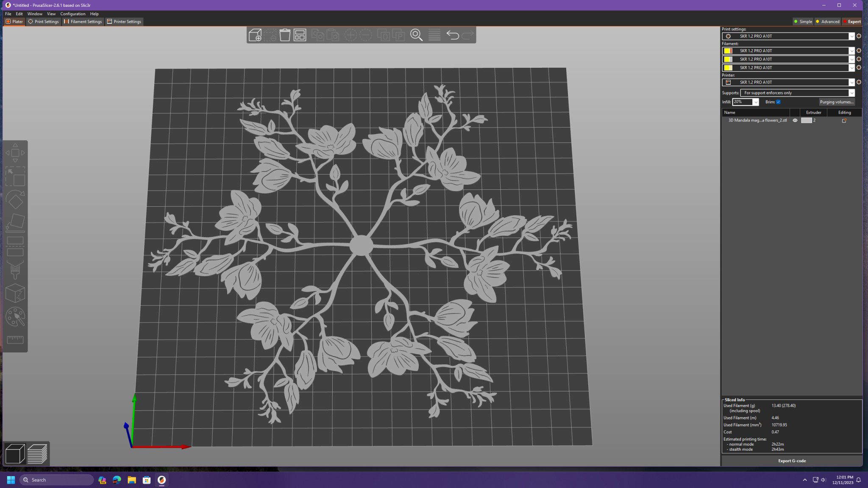
Task: Toggle the Brim checkbox
Action: pos(778,102)
